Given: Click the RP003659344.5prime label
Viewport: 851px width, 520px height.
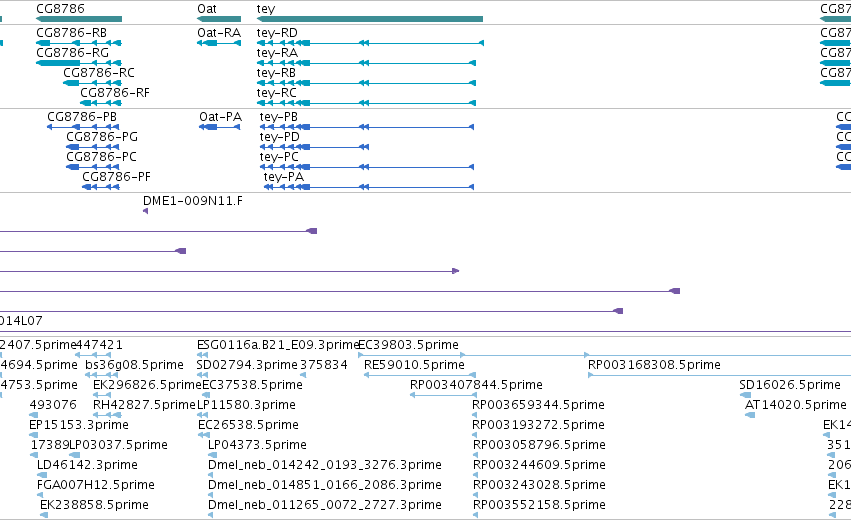Looking at the screenshot, I should coord(538,405).
